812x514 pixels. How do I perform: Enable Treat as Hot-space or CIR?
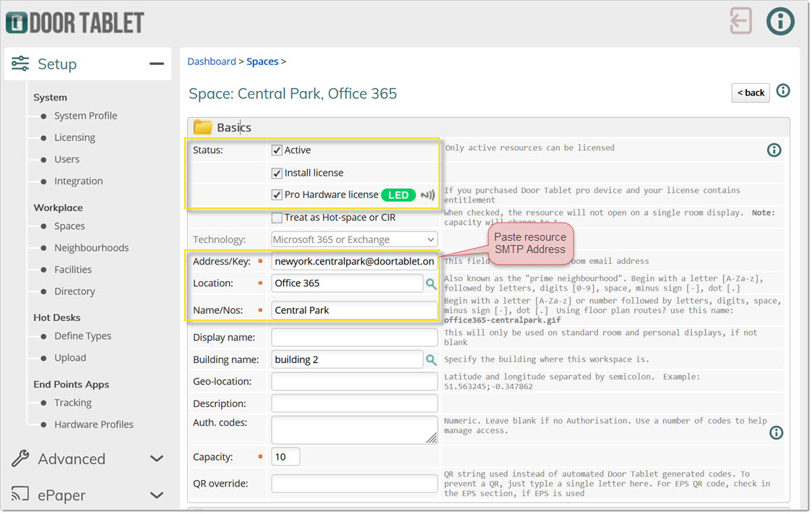(x=277, y=218)
